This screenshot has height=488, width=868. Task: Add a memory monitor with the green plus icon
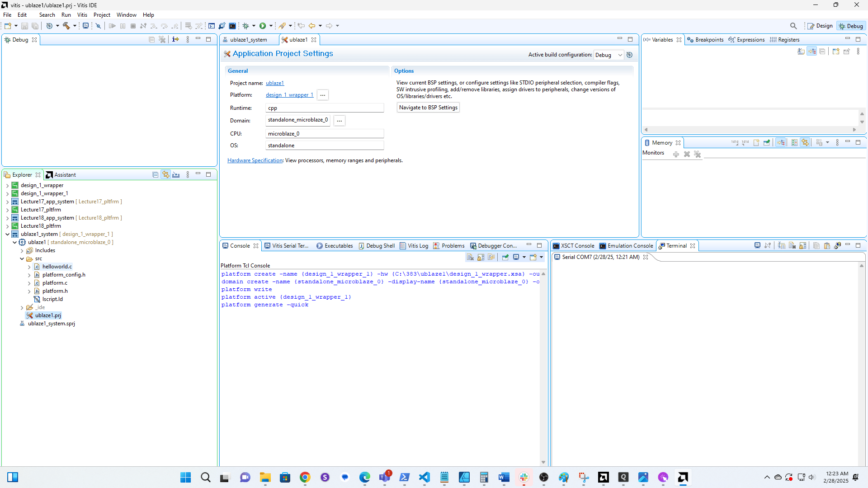(x=676, y=154)
